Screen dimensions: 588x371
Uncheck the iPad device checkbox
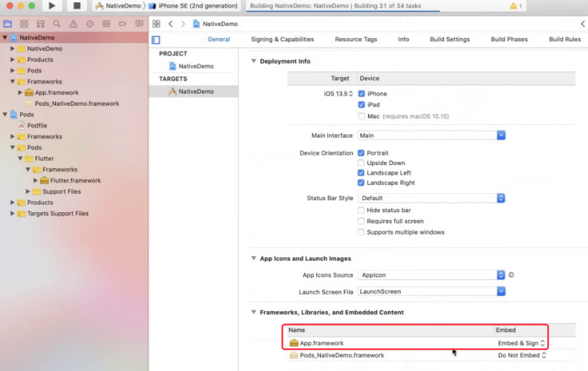coord(361,105)
